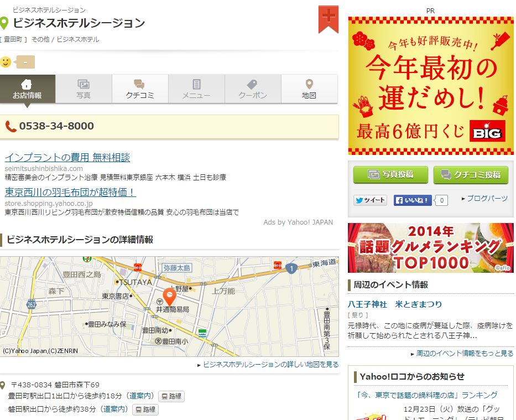Screen dimensions: 516x420
Task: Click the Facebook いいね！ button
Action: pyautogui.click(x=413, y=200)
